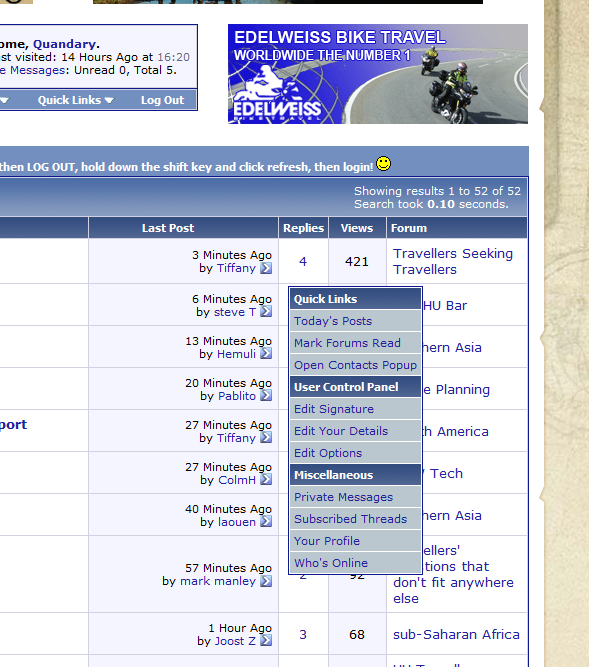Click the yellow smiley face icon
The image size is (589, 667).
click(x=384, y=163)
